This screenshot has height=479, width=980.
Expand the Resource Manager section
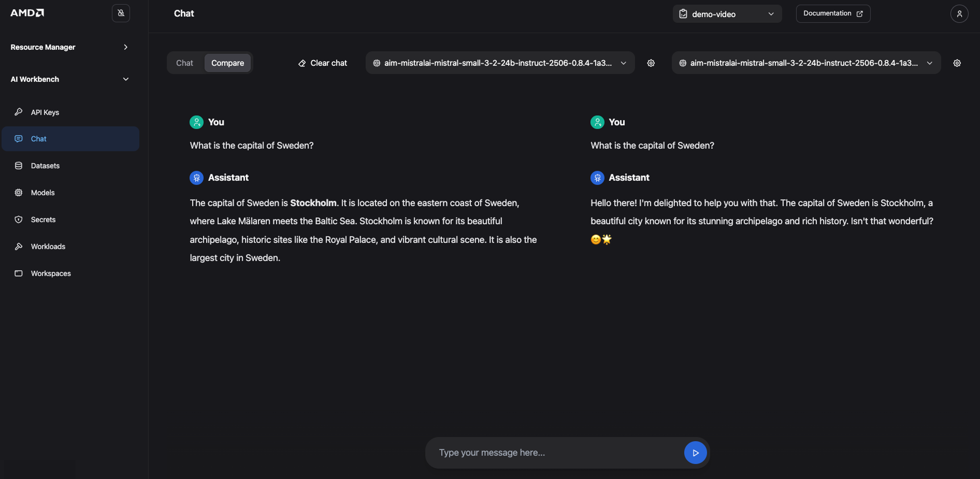70,47
